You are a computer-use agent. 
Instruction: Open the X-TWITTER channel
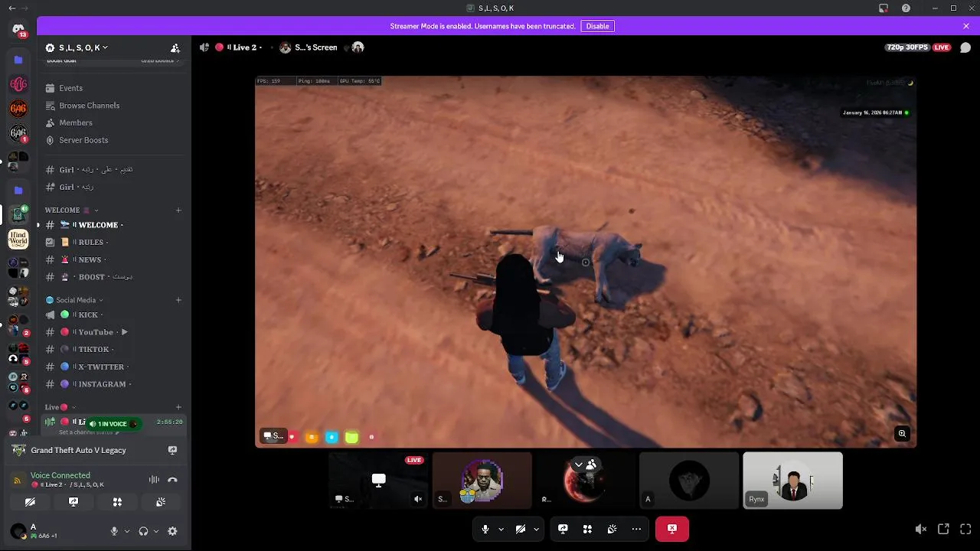tap(113, 367)
